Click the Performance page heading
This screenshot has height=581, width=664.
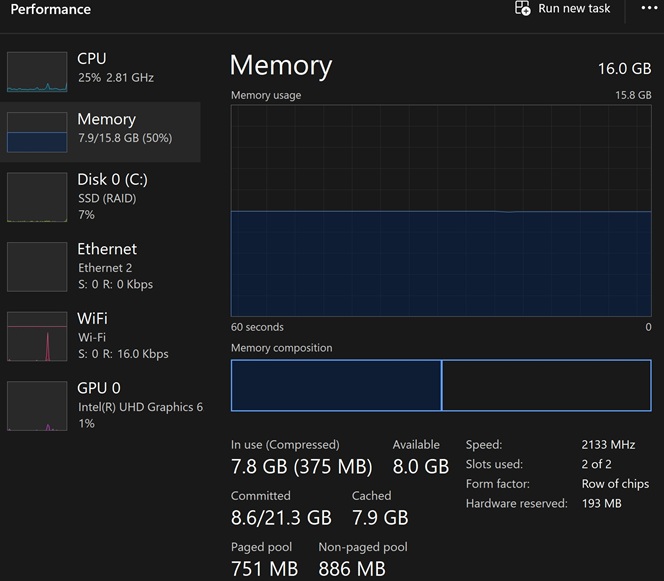[50, 9]
